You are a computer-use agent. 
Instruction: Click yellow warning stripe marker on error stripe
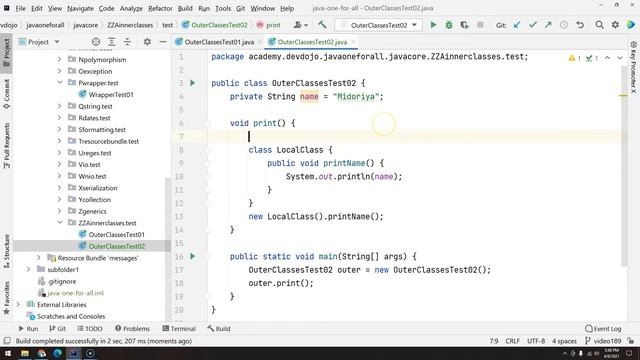click(x=623, y=96)
